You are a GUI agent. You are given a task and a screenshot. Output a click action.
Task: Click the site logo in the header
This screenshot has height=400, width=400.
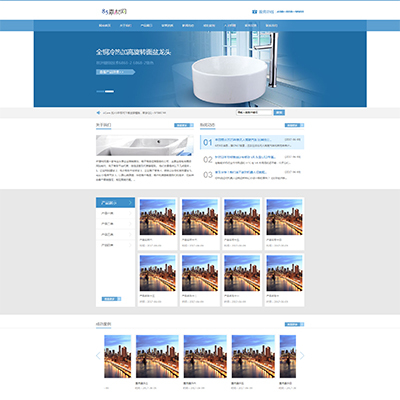(x=114, y=12)
